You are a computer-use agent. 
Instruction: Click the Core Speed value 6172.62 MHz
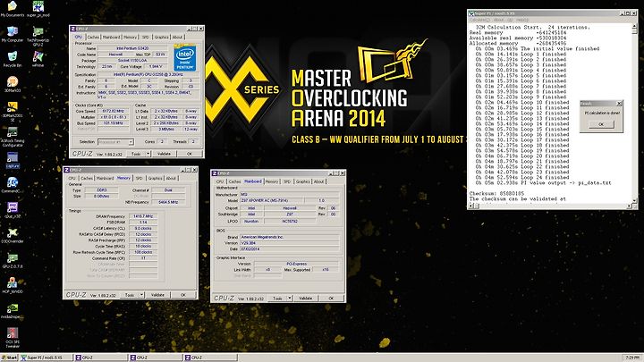point(114,111)
